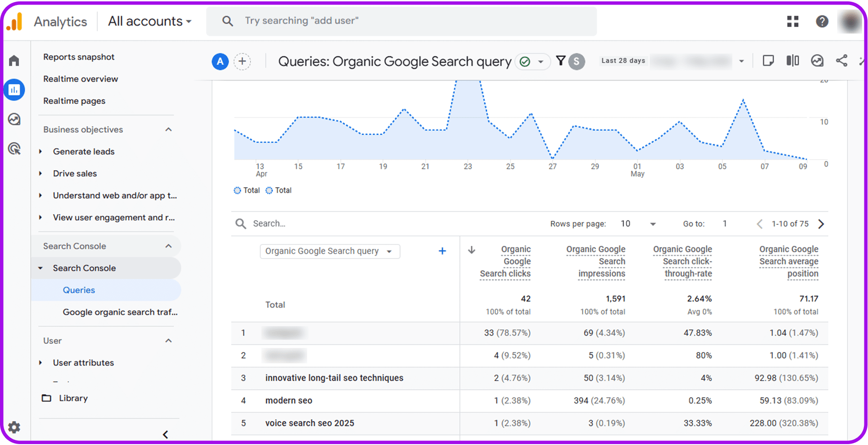Open the Rows per page dropdown
The image size is (868, 445).
(x=638, y=224)
